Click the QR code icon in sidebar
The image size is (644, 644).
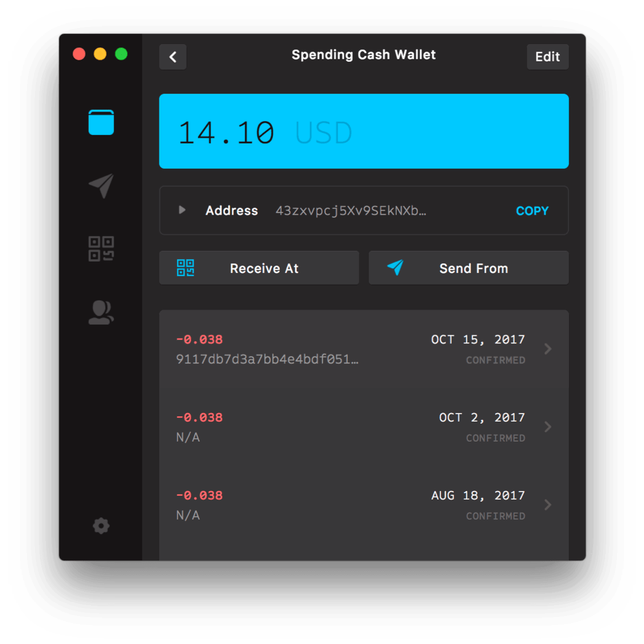101,248
